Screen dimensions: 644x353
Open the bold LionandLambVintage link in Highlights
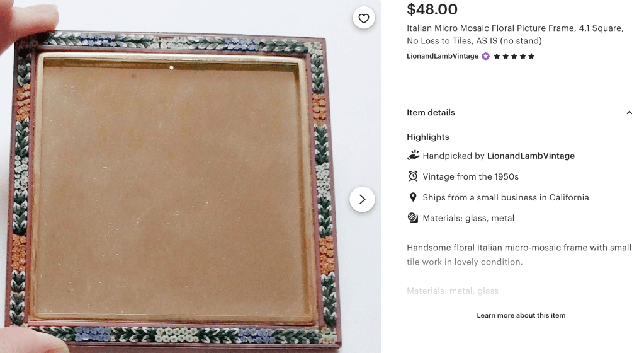[x=531, y=156]
